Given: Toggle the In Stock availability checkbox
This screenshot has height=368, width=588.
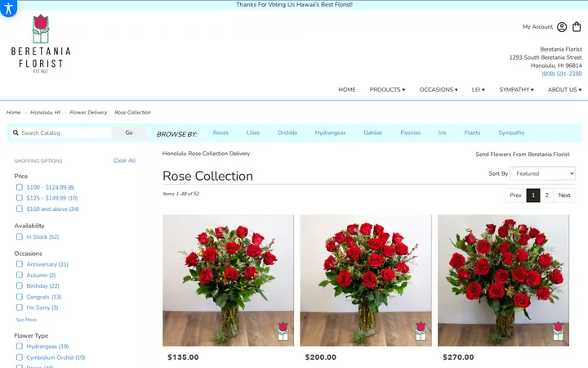Looking at the screenshot, I should [20, 236].
